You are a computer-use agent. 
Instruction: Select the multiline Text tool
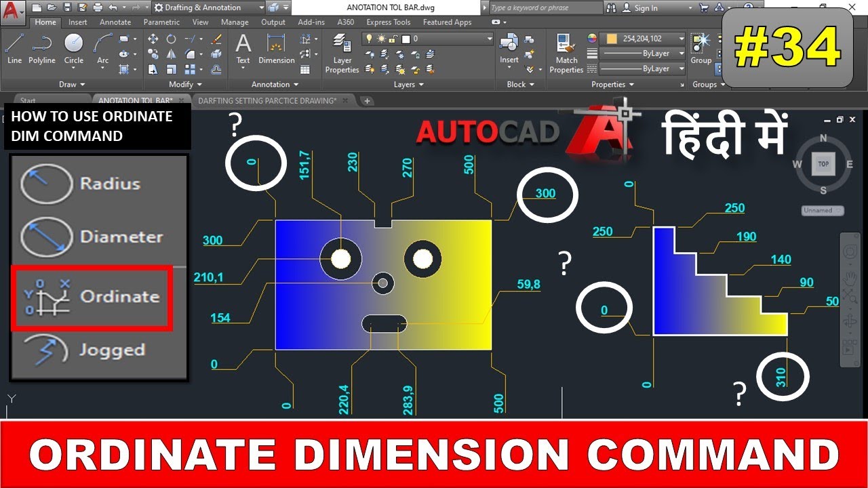point(243,49)
